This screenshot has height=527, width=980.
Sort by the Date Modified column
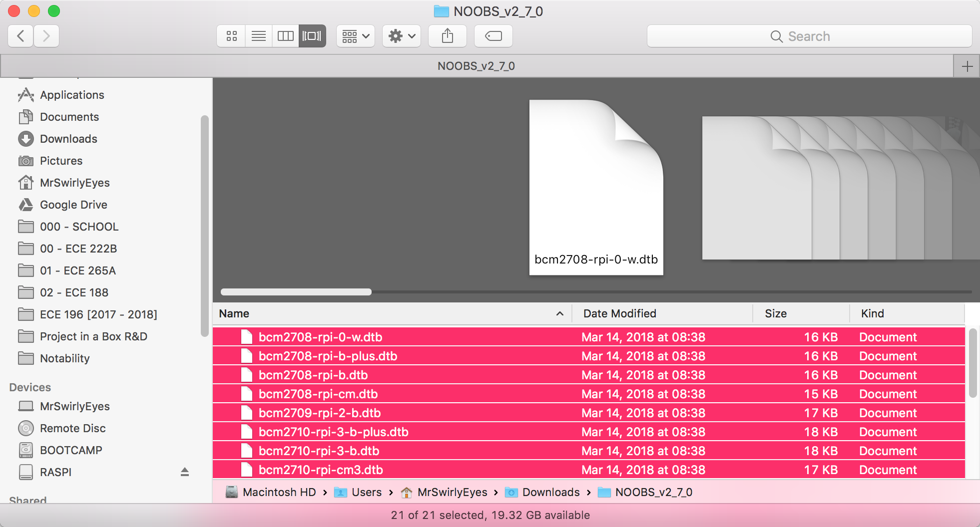pos(619,313)
